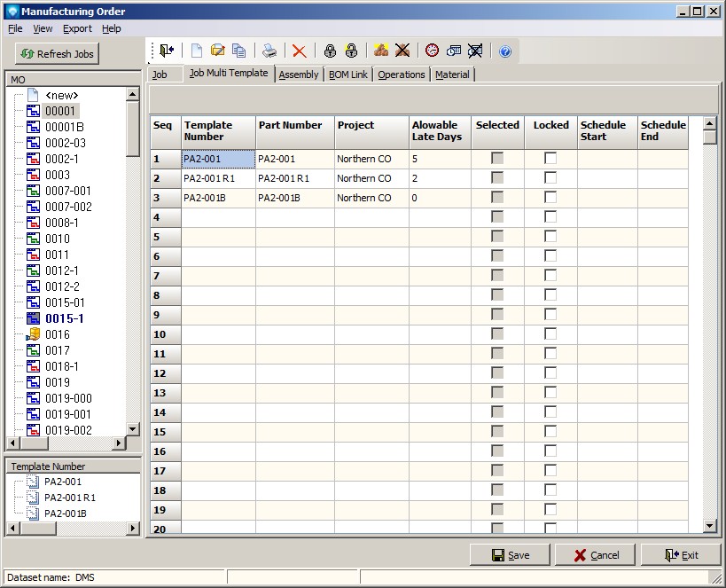This screenshot has width=726, height=588.
Task: Click the open folder toolbar icon
Action: coord(218,51)
